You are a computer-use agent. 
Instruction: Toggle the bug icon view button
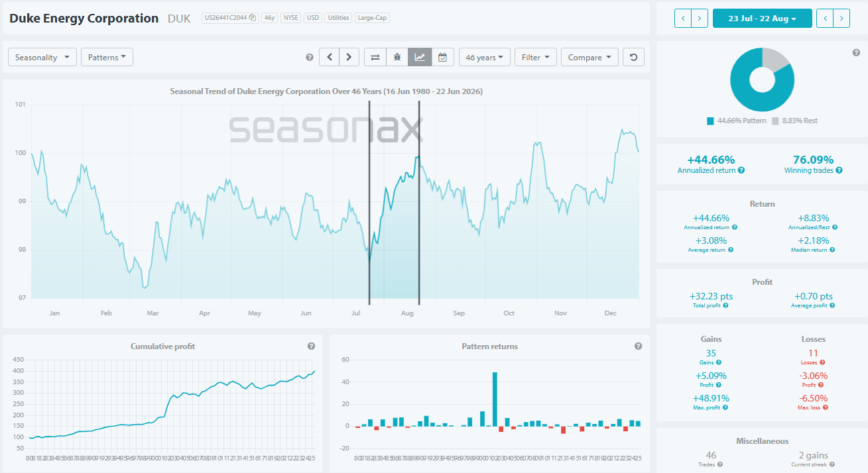(397, 57)
